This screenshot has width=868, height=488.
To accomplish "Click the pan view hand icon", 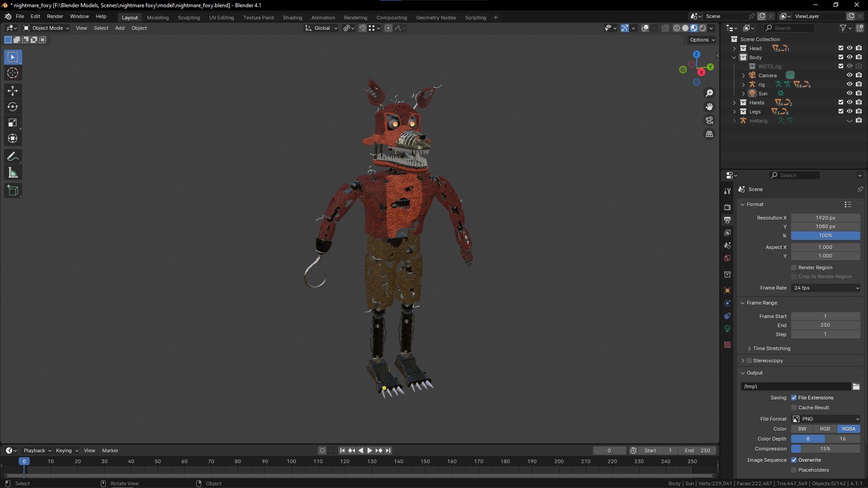I will 709,107.
